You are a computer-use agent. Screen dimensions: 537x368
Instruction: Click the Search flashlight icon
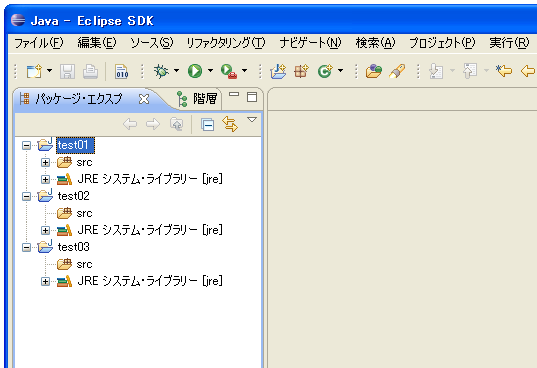pos(397,71)
